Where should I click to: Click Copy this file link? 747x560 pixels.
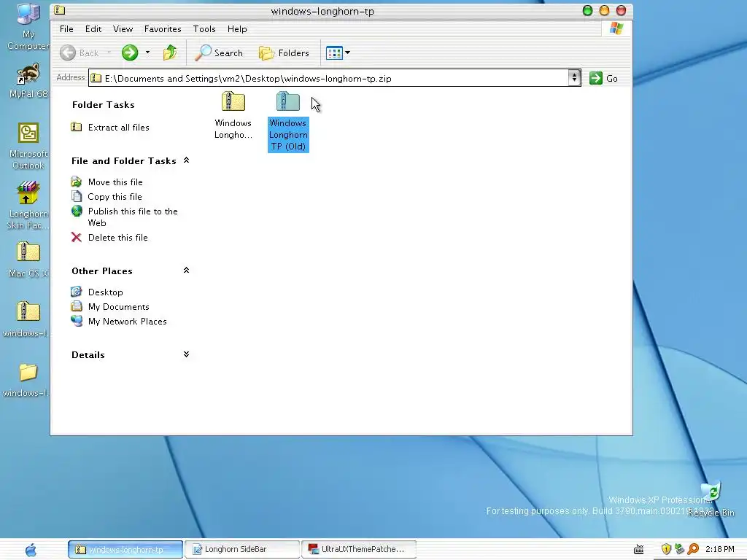[x=115, y=197]
